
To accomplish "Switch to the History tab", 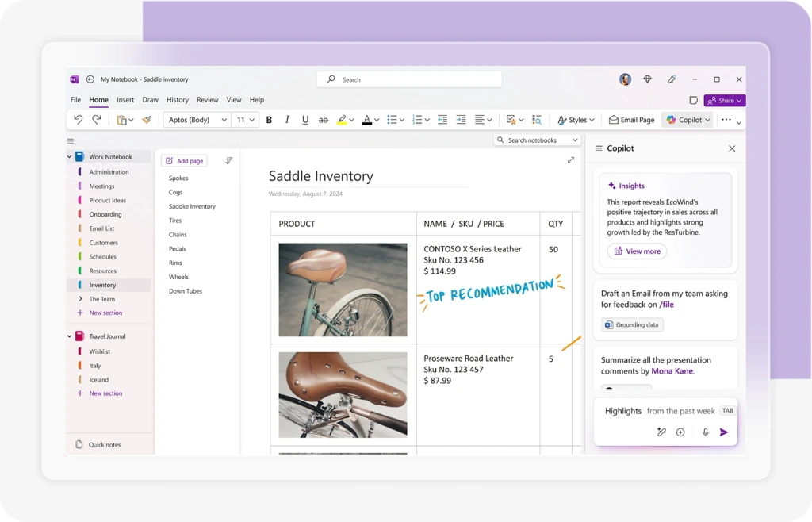I will coord(178,99).
